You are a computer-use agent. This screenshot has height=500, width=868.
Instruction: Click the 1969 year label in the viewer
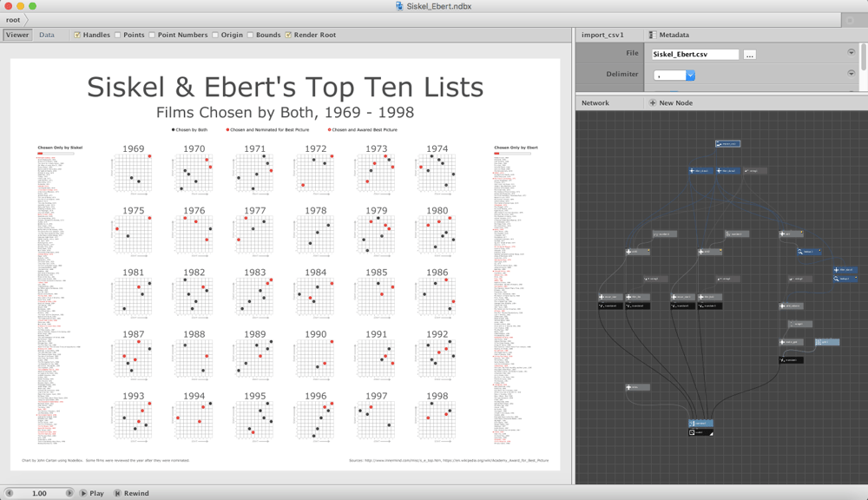pos(134,148)
